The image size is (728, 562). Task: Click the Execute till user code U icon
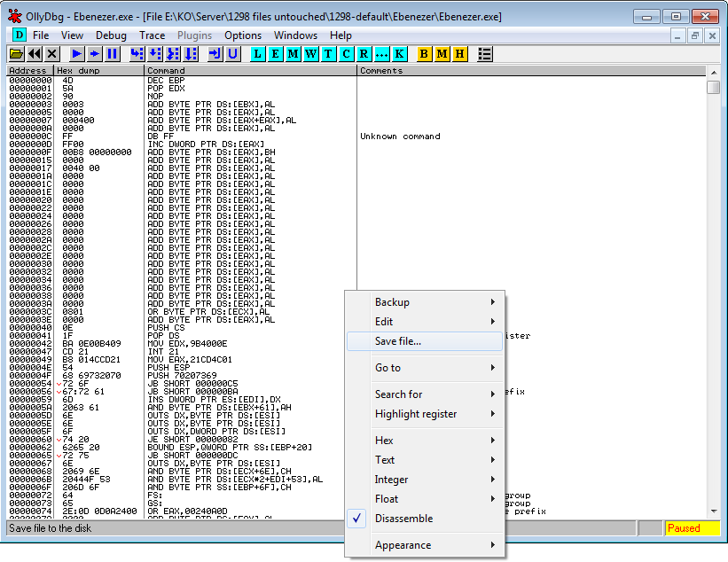click(x=233, y=54)
